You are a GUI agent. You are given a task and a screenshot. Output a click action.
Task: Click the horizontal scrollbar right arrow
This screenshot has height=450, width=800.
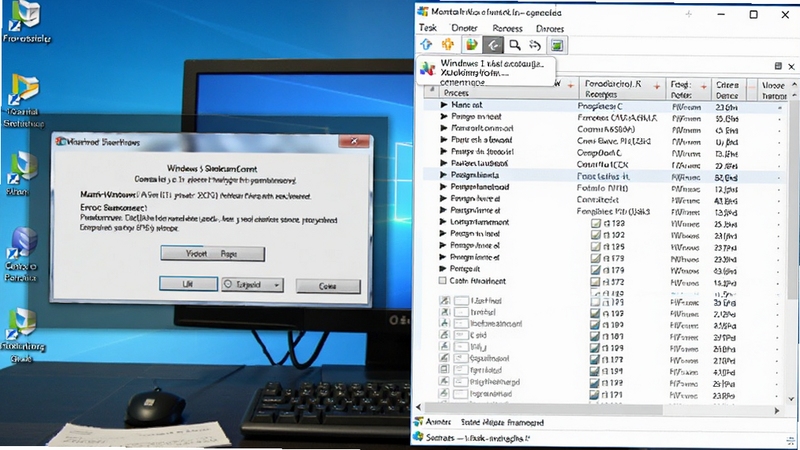(777, 410)
